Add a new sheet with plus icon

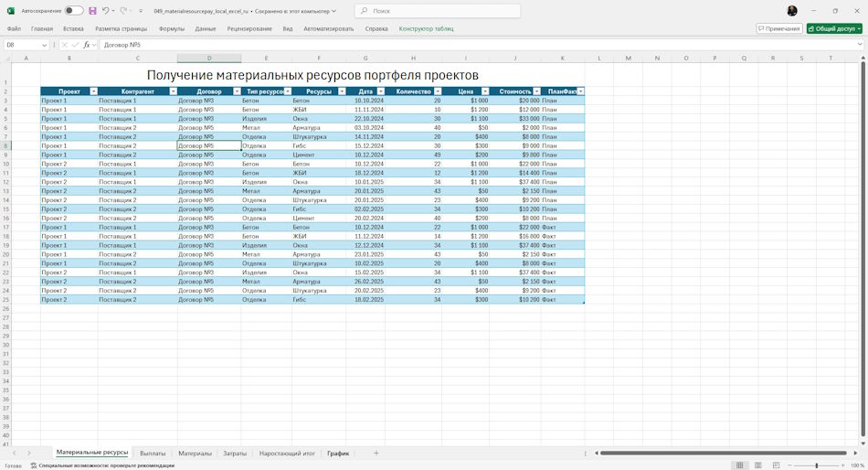point(376,454)
